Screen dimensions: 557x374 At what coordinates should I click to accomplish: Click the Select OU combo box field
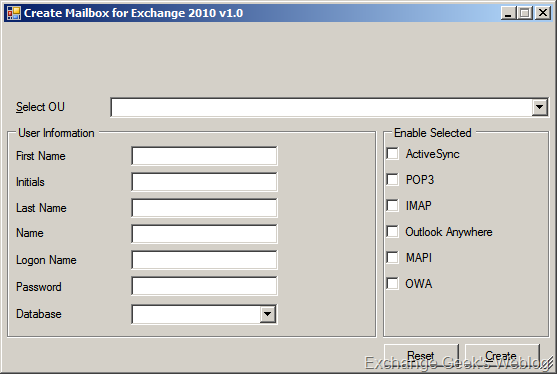[x=329, y=107]
